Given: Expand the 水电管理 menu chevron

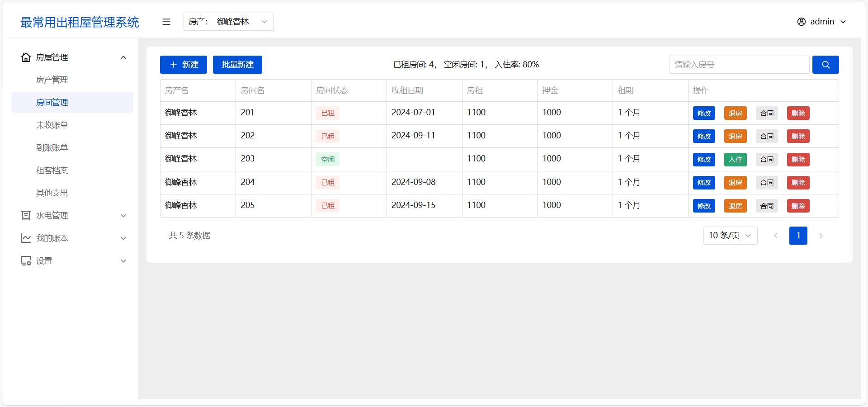Looking at the screenshot, I should click(x=123, y=216).
